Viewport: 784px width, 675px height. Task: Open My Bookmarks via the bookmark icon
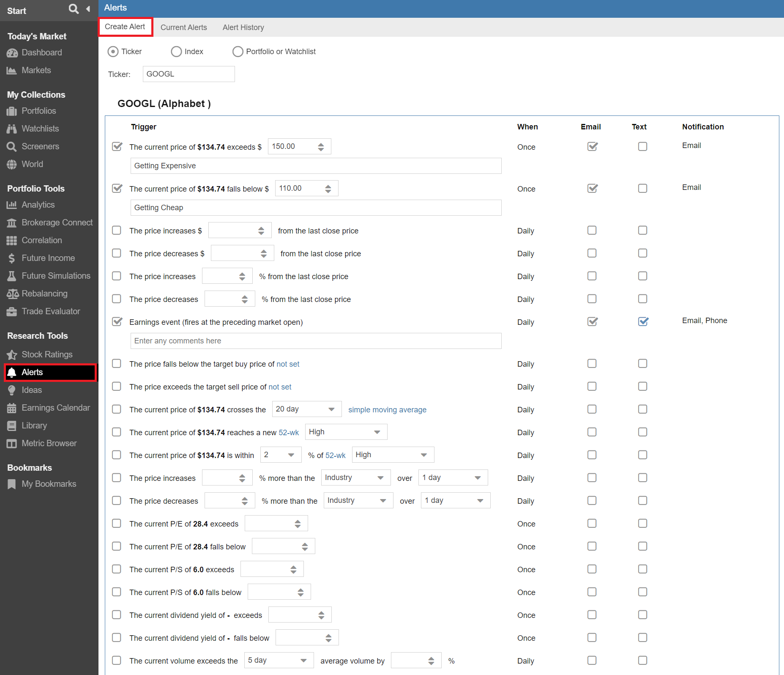[x=12, y=484]
